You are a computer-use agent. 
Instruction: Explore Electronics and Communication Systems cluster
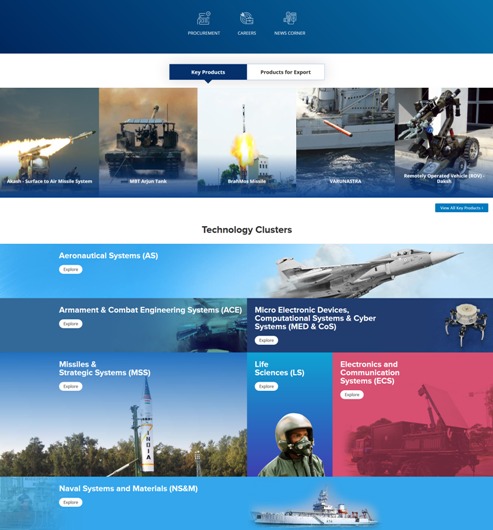click(352, 395)
